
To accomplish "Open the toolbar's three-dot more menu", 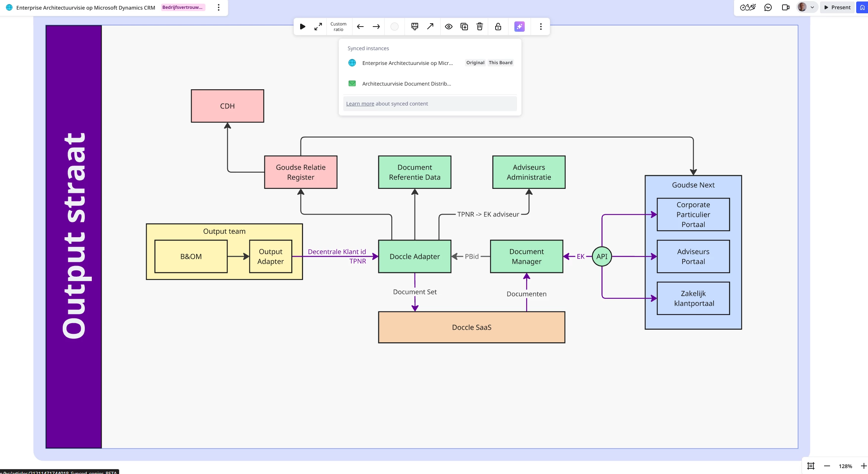I will (x=541, y=27).
